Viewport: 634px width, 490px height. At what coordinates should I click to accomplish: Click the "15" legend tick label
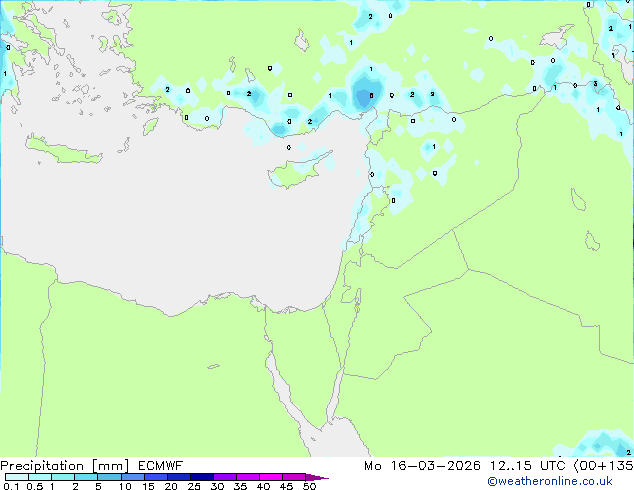pyautogui.click(x=148, y=486)
